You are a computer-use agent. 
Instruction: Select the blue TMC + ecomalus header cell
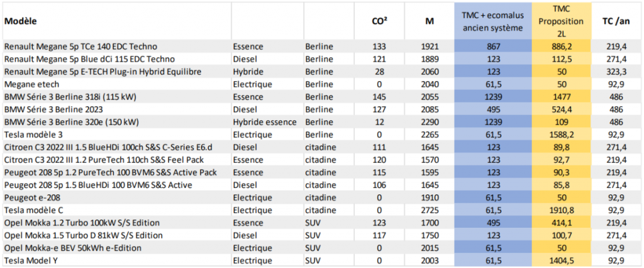(492, 21)
